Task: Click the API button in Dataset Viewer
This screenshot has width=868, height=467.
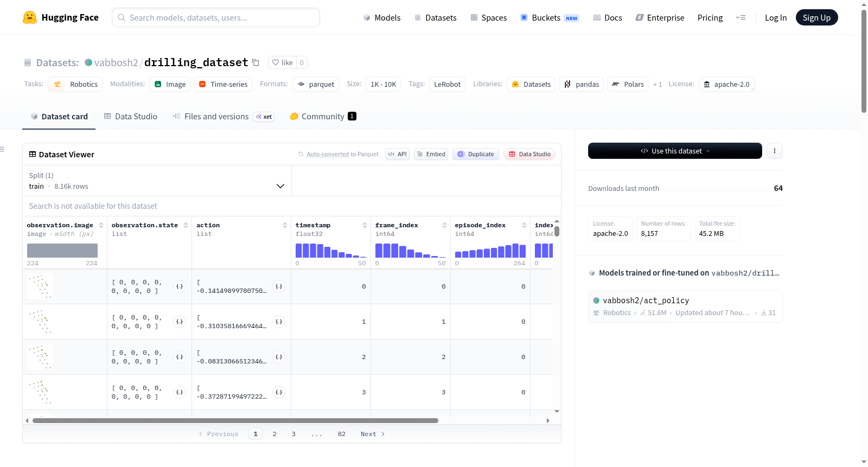Action: tap(397, 154)
